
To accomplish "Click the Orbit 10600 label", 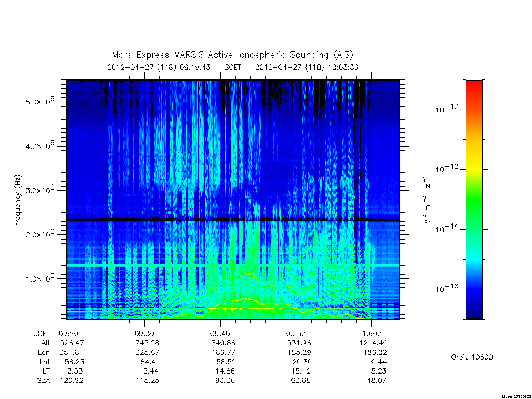I will click(472, 357).
